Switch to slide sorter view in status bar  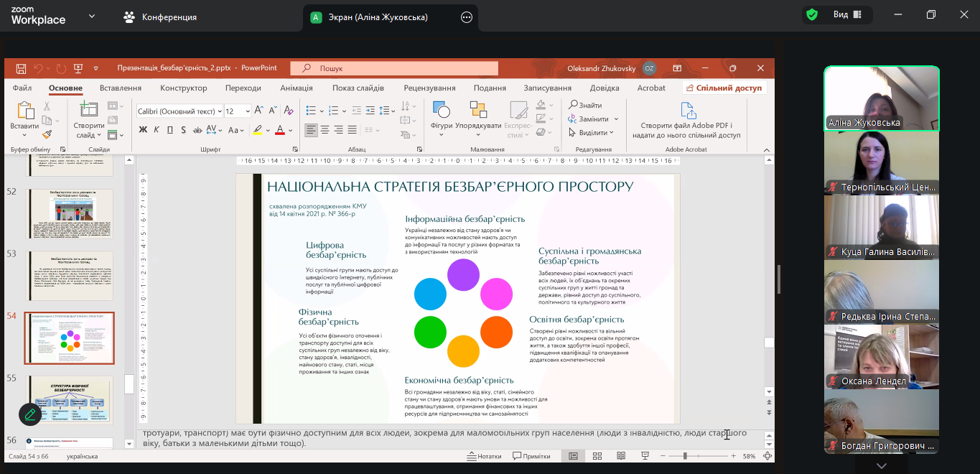(597, 456)
